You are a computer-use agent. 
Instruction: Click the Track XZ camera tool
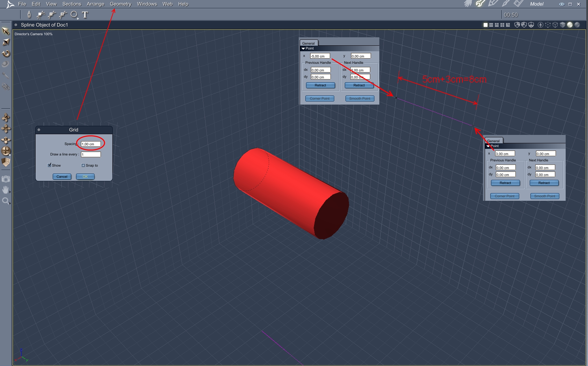[x=6, y=129]
